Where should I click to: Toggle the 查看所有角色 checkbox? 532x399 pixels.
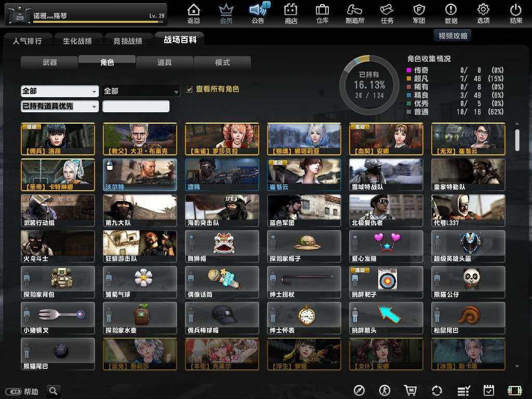[x=190, y=89]
